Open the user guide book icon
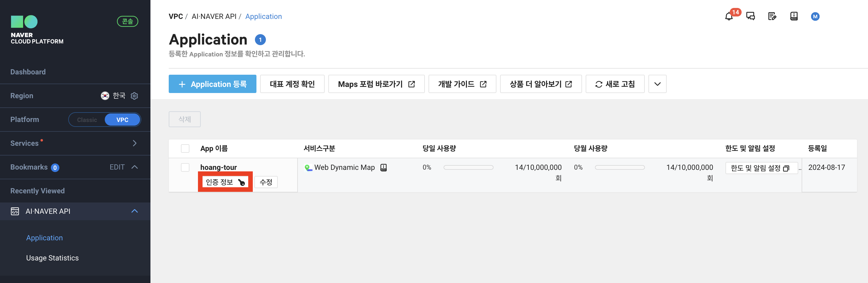The width and height of the screenshot is (868, 283). 794,16
